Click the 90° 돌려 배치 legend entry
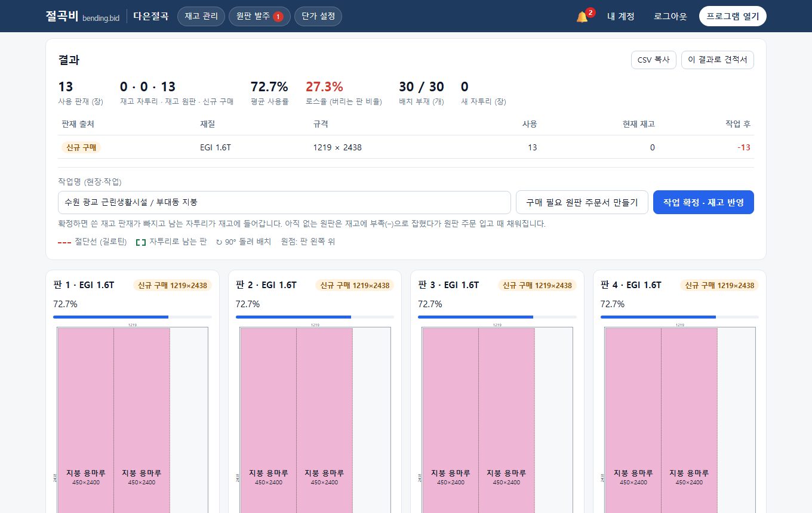This screenshot has width=812, height=513. tap(244, 242)
